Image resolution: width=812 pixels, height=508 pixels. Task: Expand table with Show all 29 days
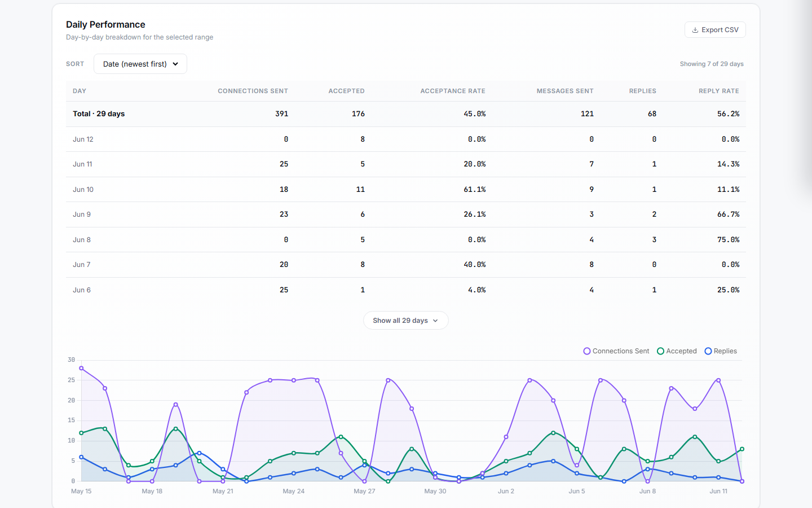pyautogui.click(x=406, y=321)
